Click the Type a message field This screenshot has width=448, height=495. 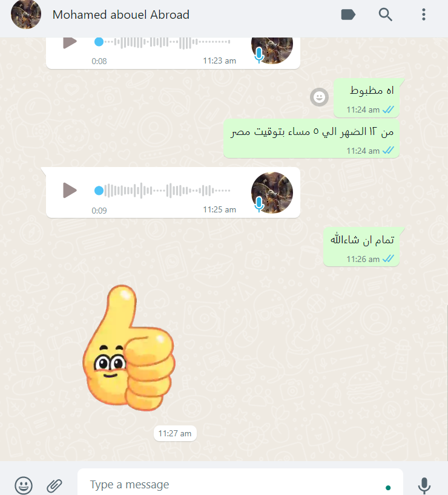240,483
